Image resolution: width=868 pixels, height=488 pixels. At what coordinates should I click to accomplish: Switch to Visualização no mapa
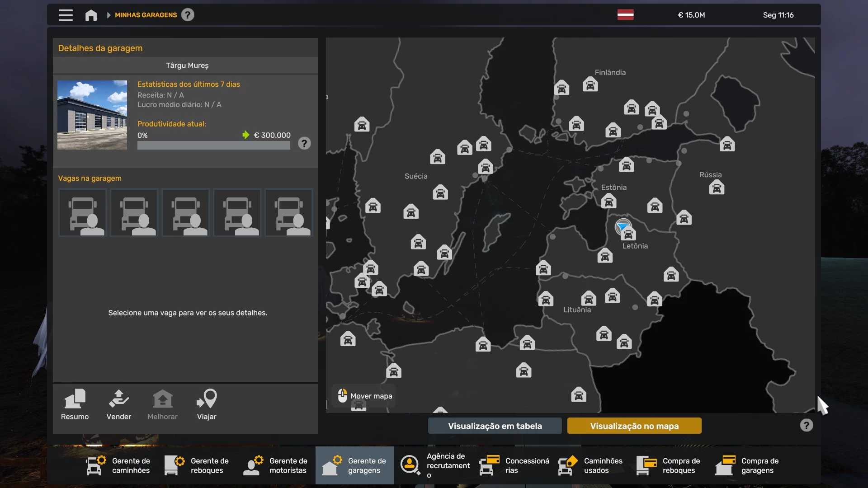[x=634, y=426]
